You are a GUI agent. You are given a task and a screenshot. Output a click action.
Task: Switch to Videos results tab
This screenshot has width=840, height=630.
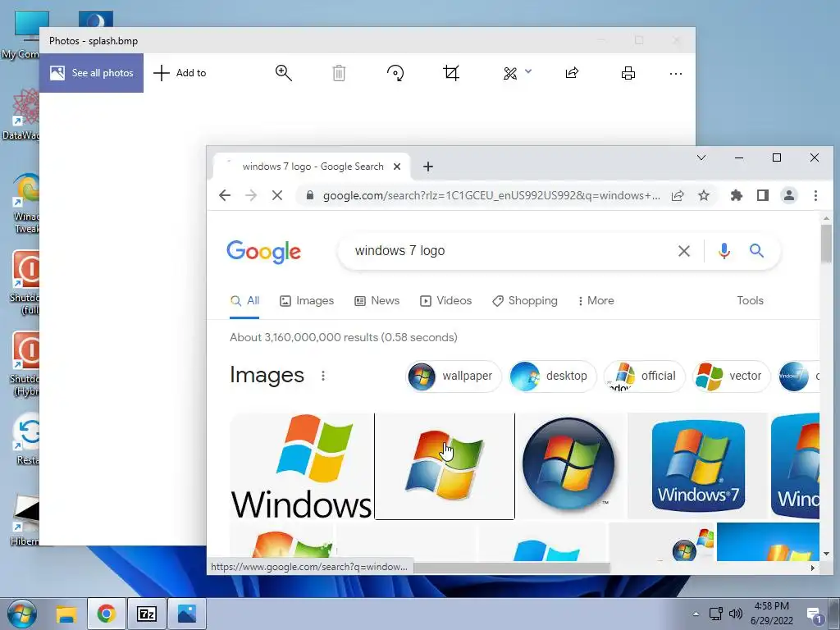(445, 301)
